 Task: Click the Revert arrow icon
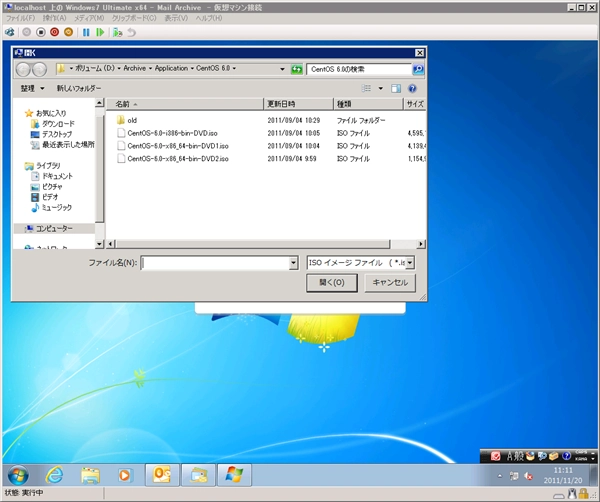click(x=131, y=33)
